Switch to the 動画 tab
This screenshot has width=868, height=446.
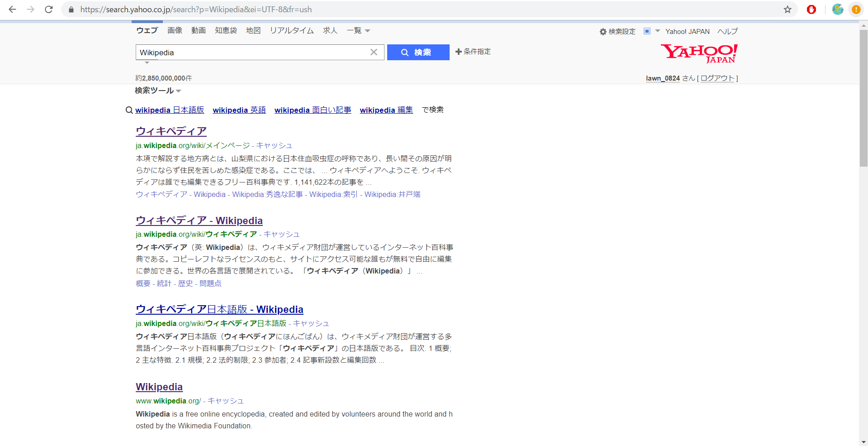click(199, 30)
